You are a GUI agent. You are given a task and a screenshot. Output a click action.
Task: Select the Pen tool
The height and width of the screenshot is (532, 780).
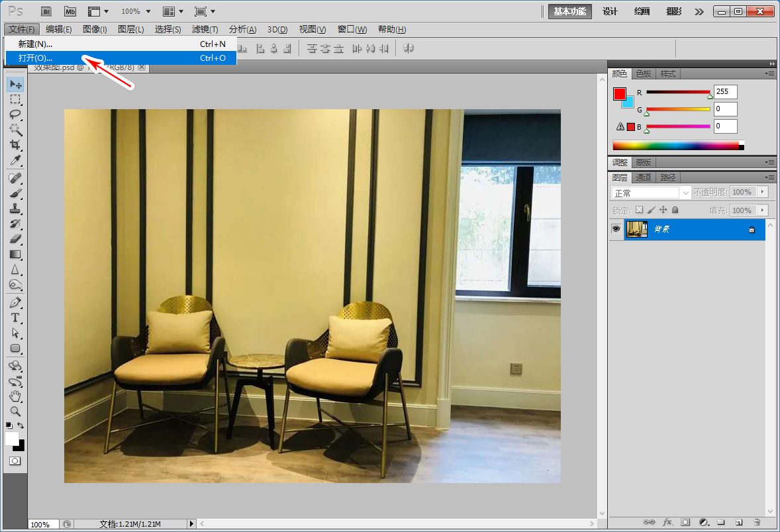15,302
